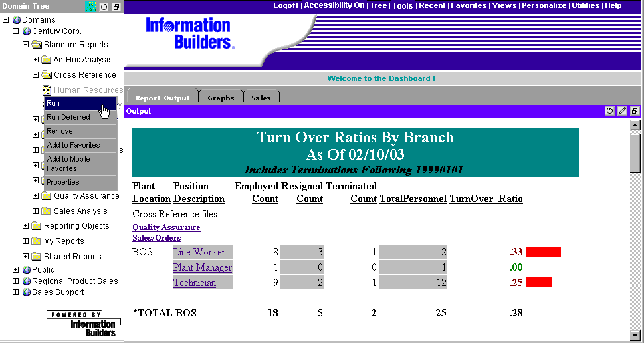
Task: Click Personalize in the top banner
Action: (544, 6)
